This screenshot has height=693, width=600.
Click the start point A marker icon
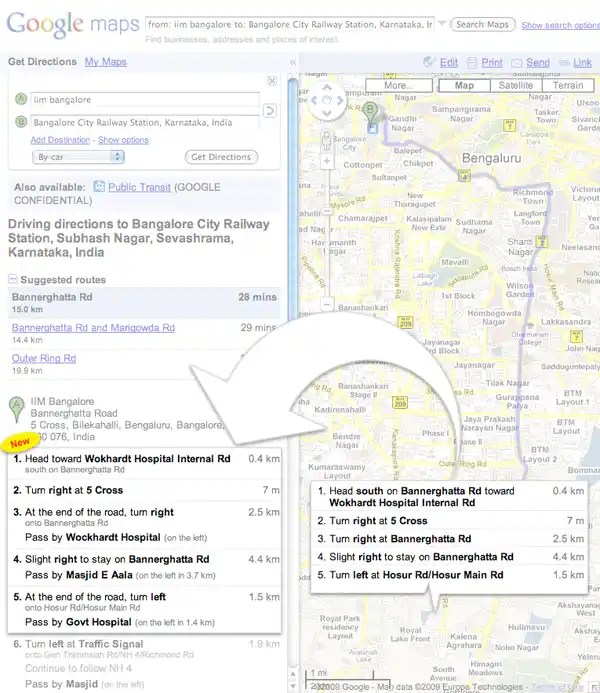click(x=21, y=99)
